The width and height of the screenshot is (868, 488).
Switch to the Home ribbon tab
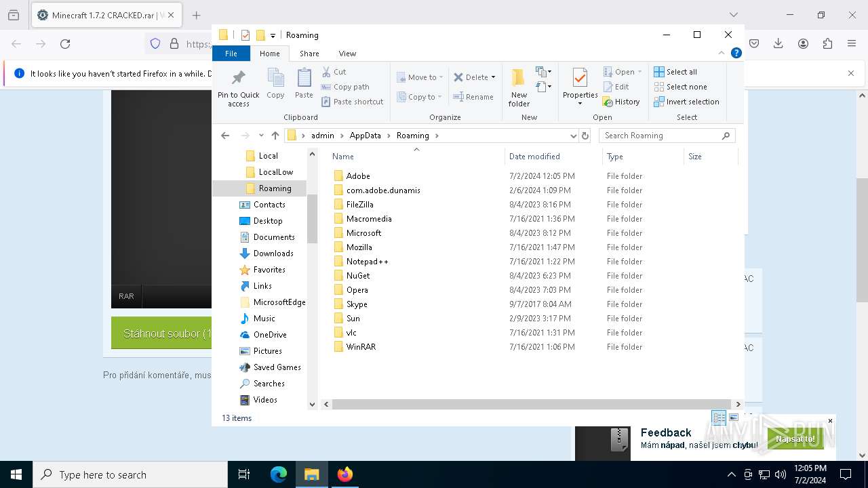(x=269, y=54)
